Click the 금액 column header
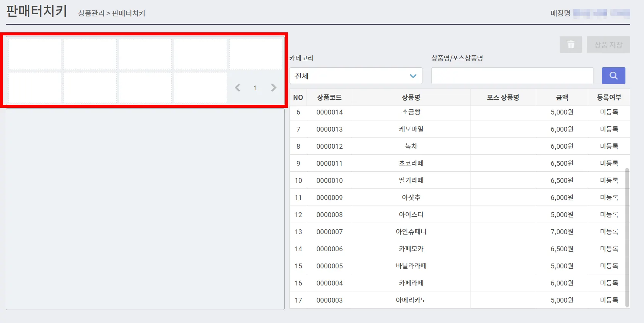 562,97
